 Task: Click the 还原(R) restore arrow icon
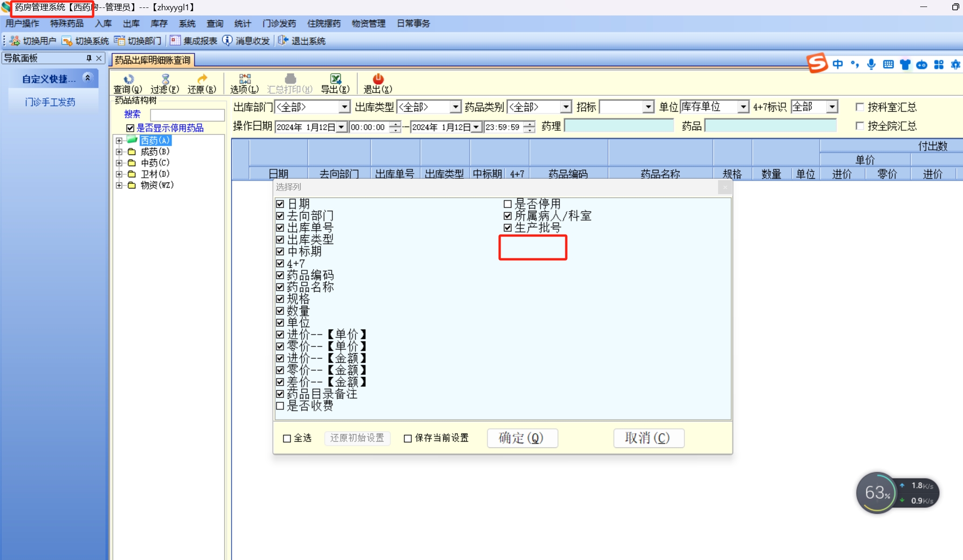[202, 79]
